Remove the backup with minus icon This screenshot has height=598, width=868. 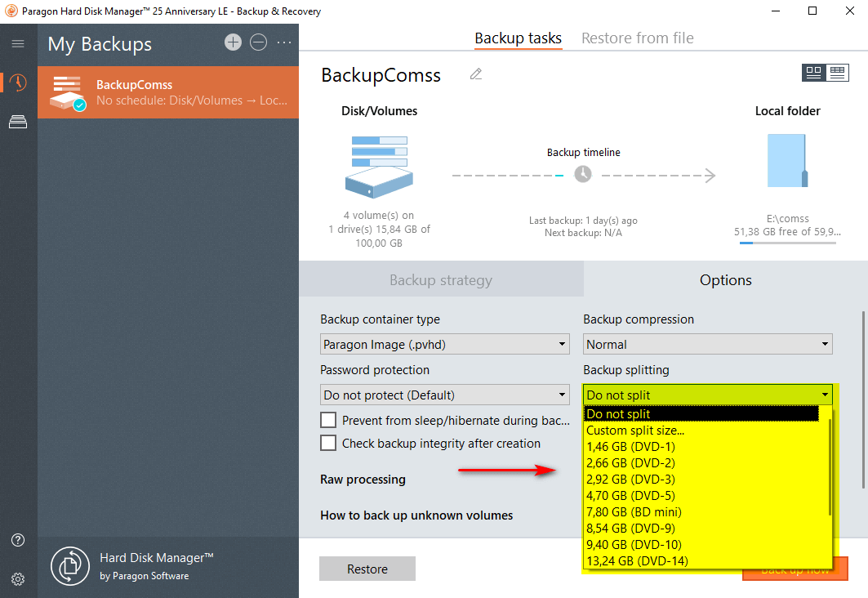[x=259, y=42]
